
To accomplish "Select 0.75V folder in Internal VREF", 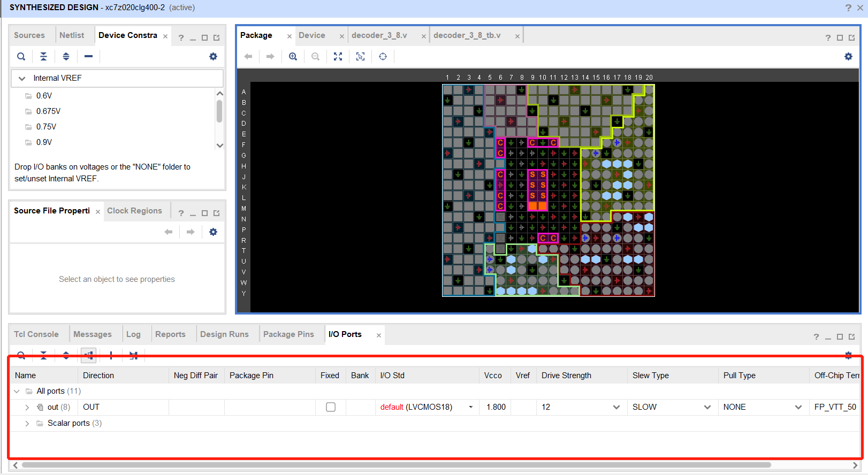I will [46, 127].
